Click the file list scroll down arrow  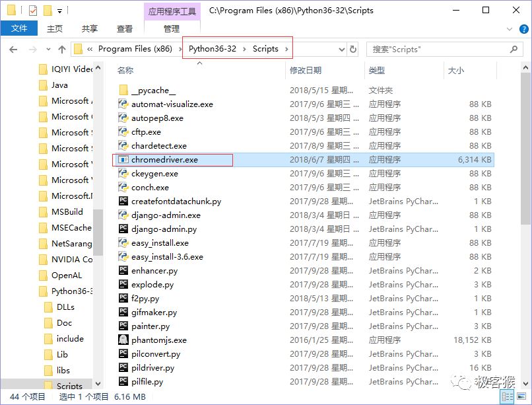click(525, 384)
